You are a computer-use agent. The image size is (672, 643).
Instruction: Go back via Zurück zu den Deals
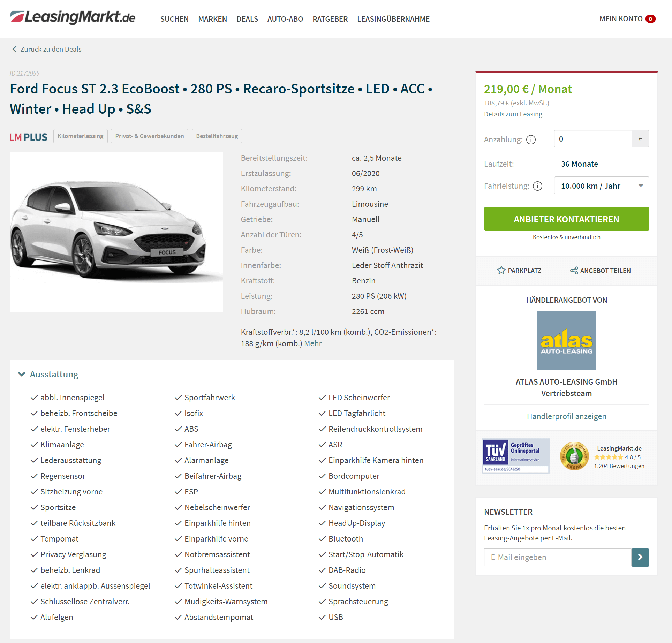coord(51,49)
